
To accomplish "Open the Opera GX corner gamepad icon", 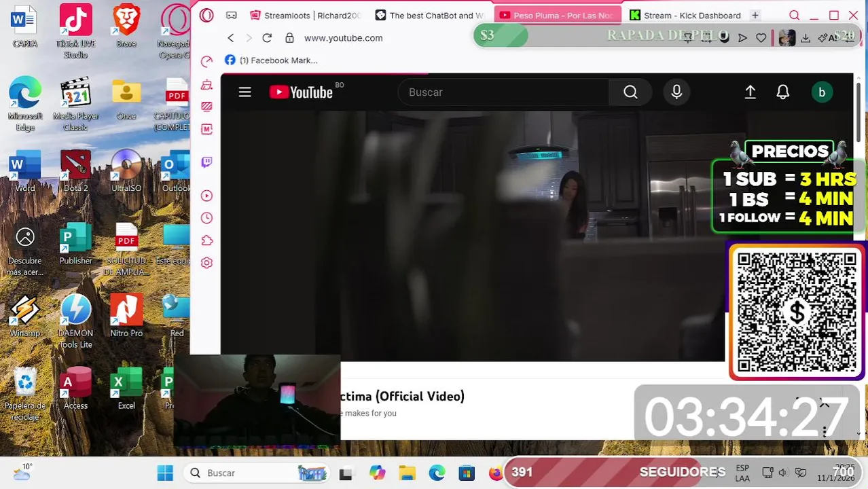I will 232,15.
